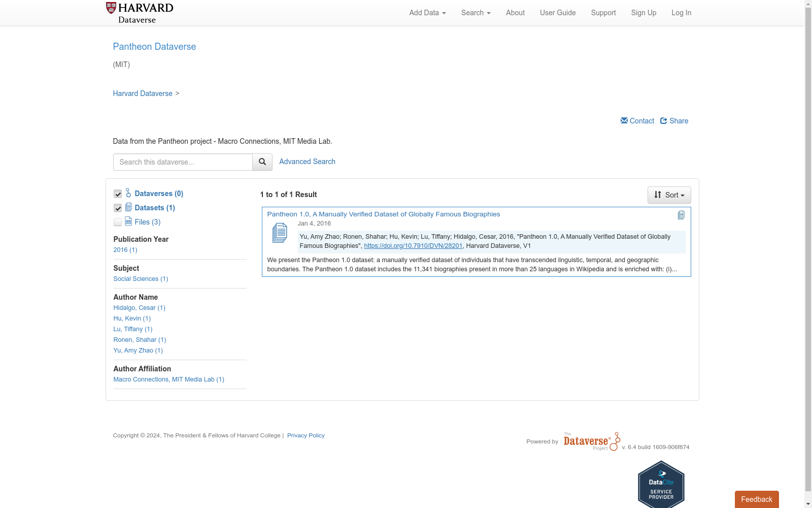Open the User Guide
This screenshot has width=812, height=508.
pyautogui.click(x=558, y=13)
